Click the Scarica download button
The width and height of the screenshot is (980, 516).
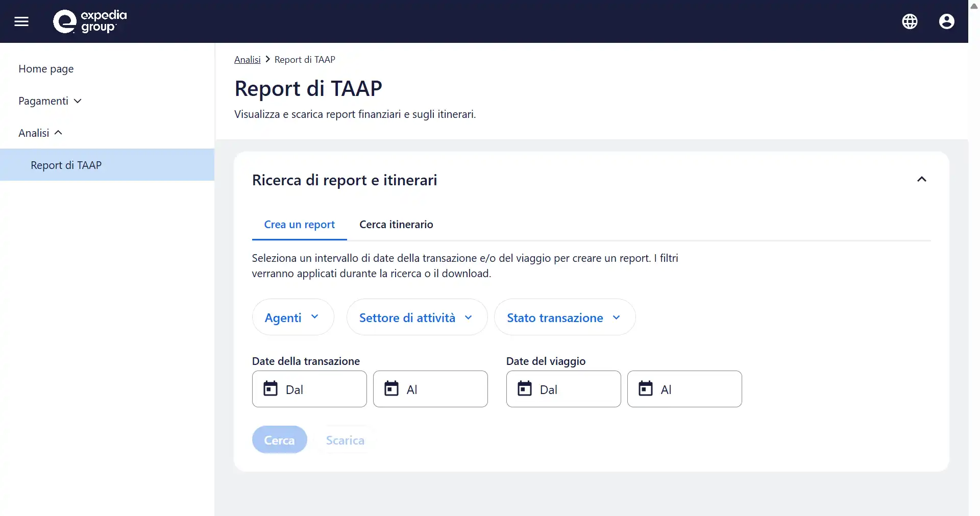(345, 440)
